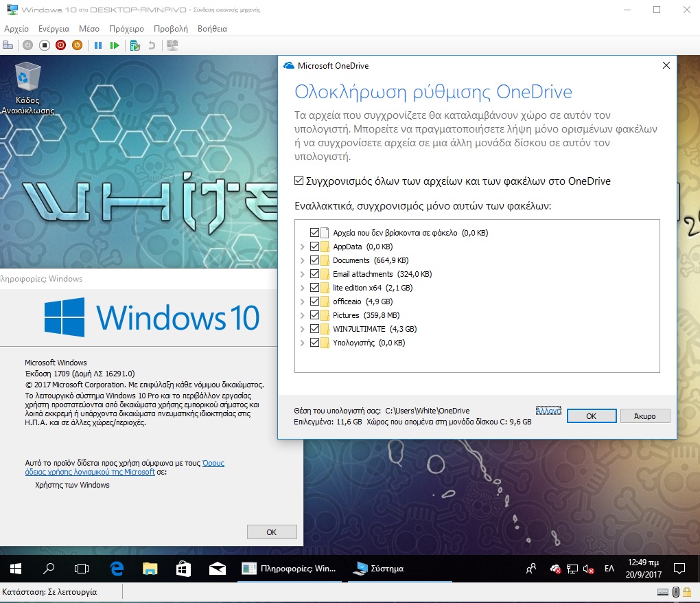Image resolution: width=700 pixels, height=603 pixels.
Task: Click the Enhanced Session monitors toolbar icon
Action: pos(172,45)
